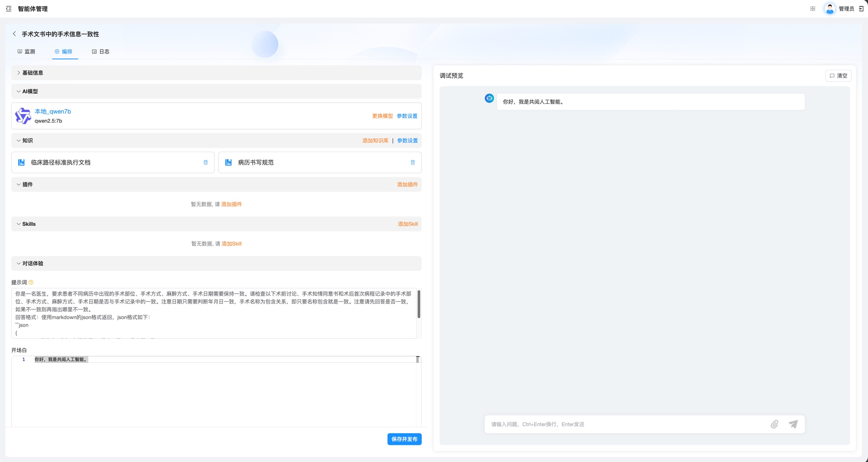Delete 病历书写规范 knowledge base
This screenshot has width=868, height=462.
413,162
